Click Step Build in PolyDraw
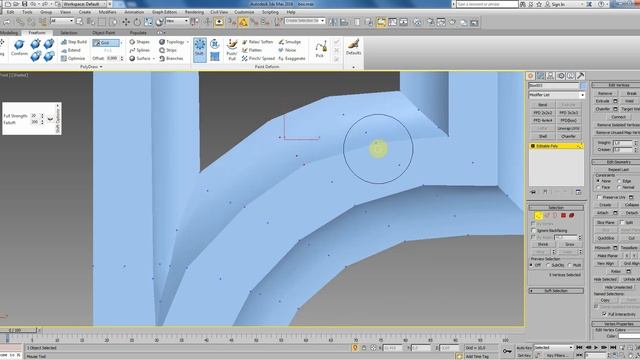This screenshot has width=640, height=360. [74, 42]
